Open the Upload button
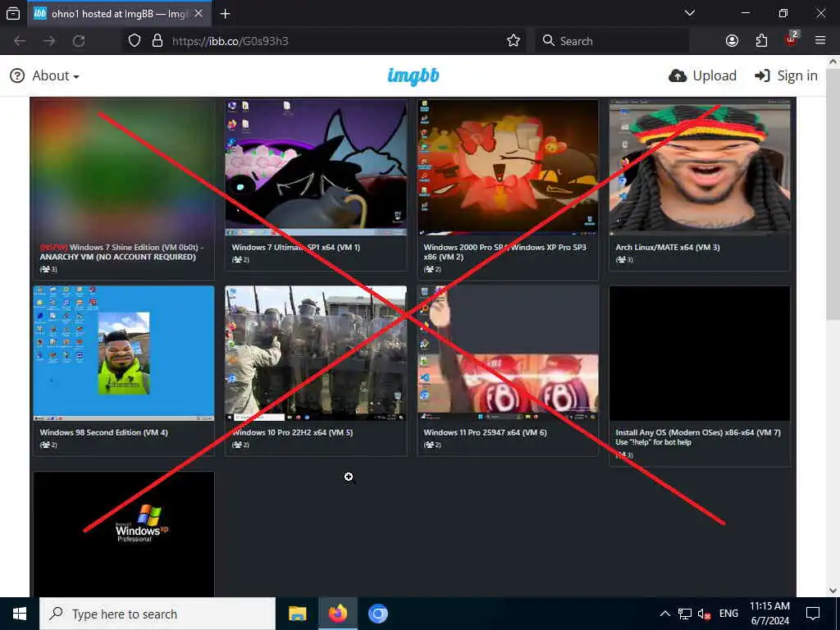The image size is (840, 630). click(x=702, y=76)
